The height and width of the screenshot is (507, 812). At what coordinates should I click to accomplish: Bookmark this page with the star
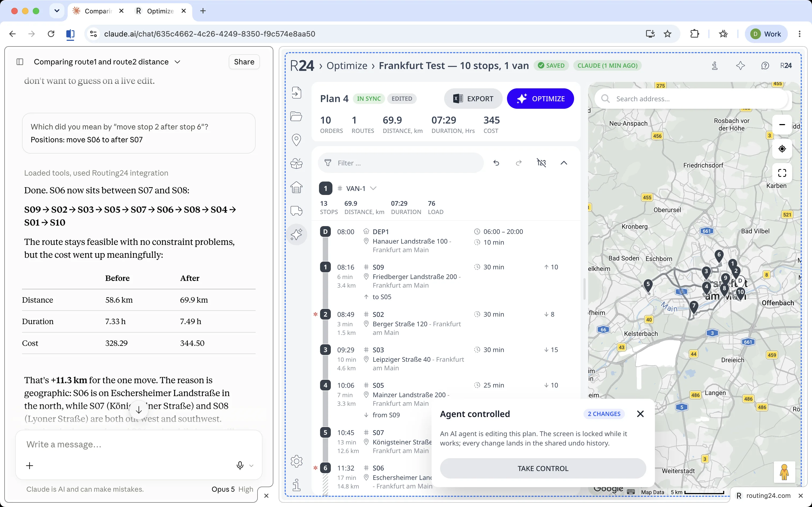[x=668, y=34]
